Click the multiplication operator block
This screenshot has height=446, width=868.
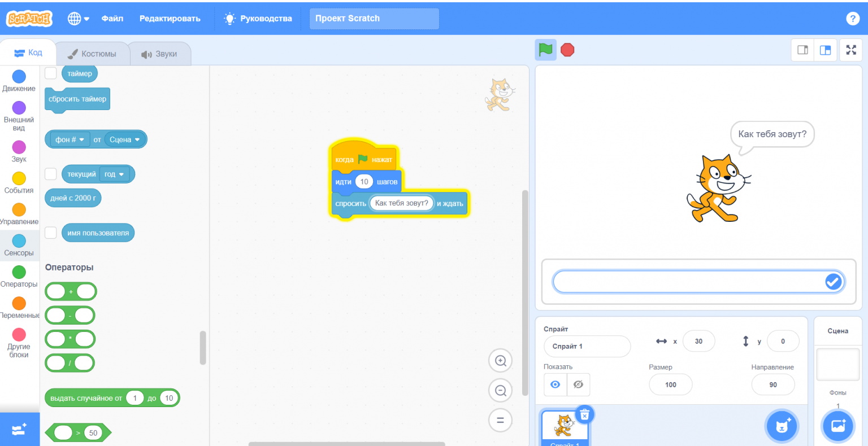[x=70, y=339]
